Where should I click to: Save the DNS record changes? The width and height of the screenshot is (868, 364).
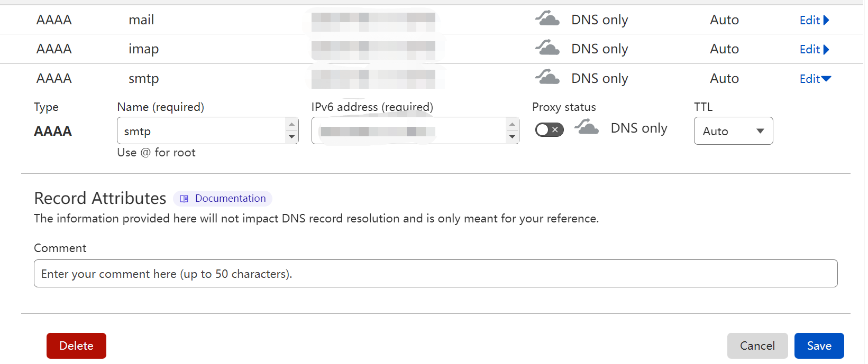click(819, 346)
